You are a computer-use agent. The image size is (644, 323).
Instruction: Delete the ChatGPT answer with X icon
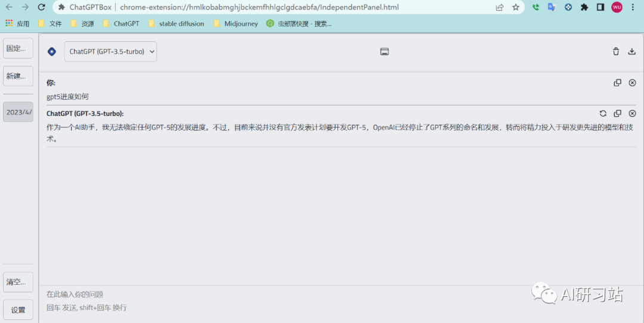click(633, 113)
